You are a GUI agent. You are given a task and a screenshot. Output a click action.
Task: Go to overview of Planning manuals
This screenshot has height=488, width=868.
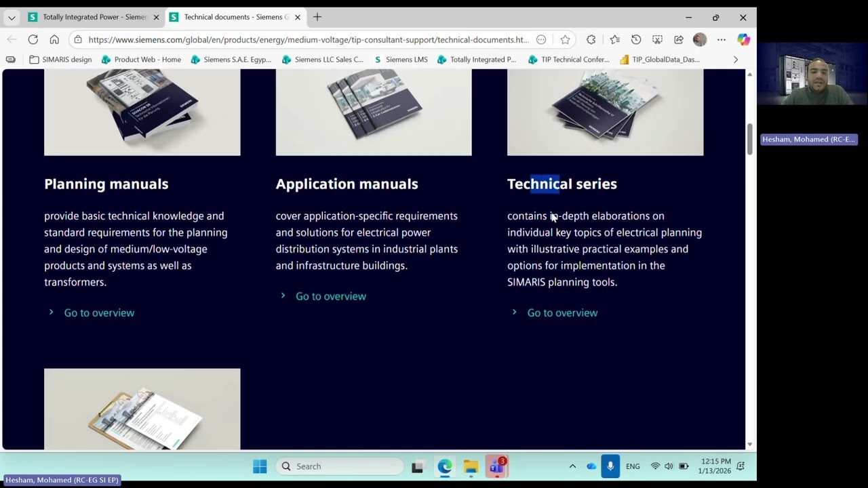tap(99, 312)
